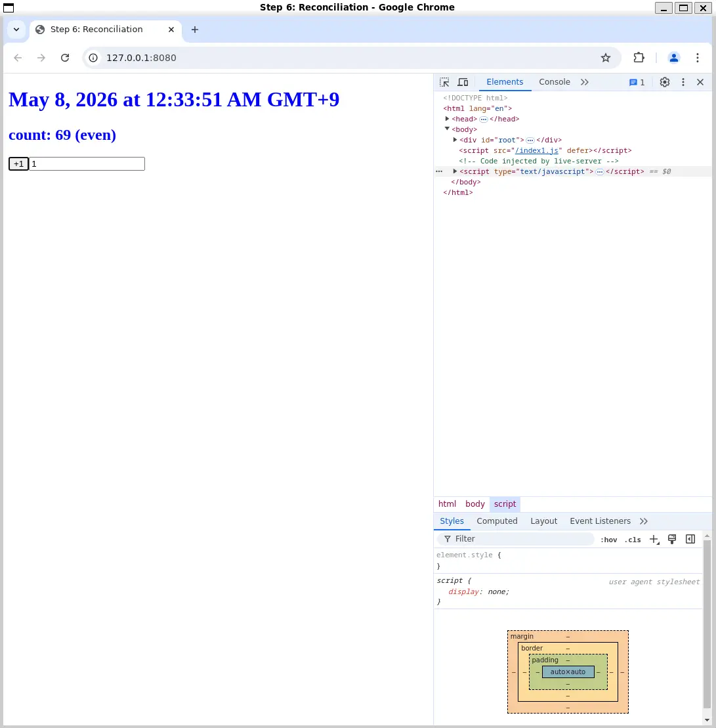Click the date heading text

click(x=174, y=100)
